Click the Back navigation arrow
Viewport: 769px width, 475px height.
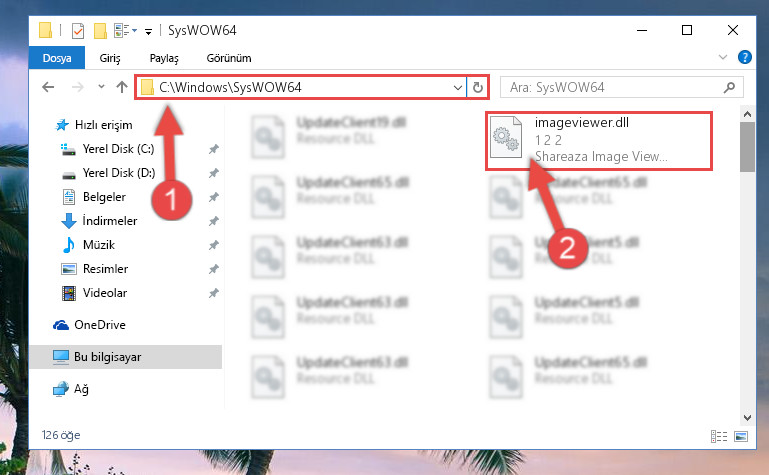(x=48, y=87)
